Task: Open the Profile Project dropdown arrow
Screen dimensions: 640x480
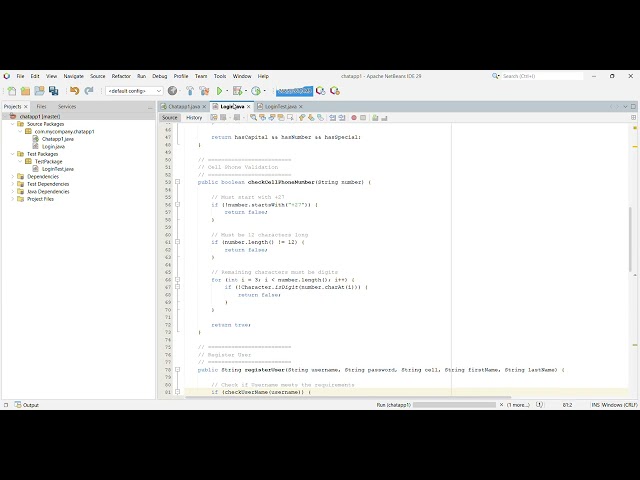Action: click(264, 91)
